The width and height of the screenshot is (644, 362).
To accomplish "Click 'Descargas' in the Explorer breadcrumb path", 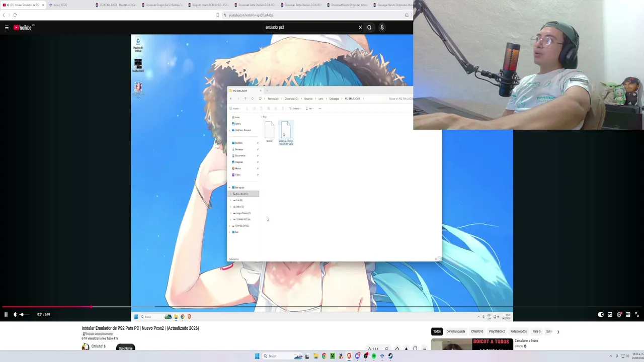I will (334, 99).
